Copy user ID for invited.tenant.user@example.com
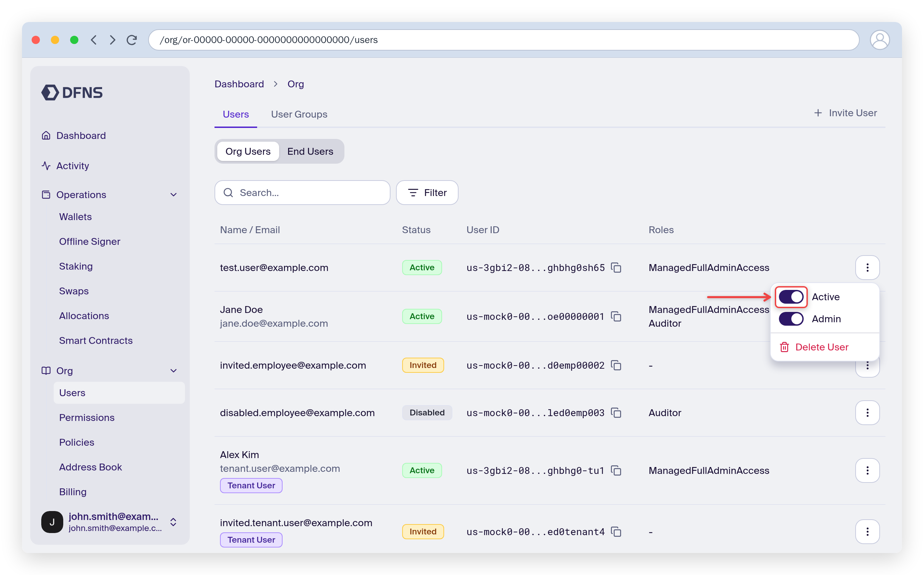 tap(616, 532)
